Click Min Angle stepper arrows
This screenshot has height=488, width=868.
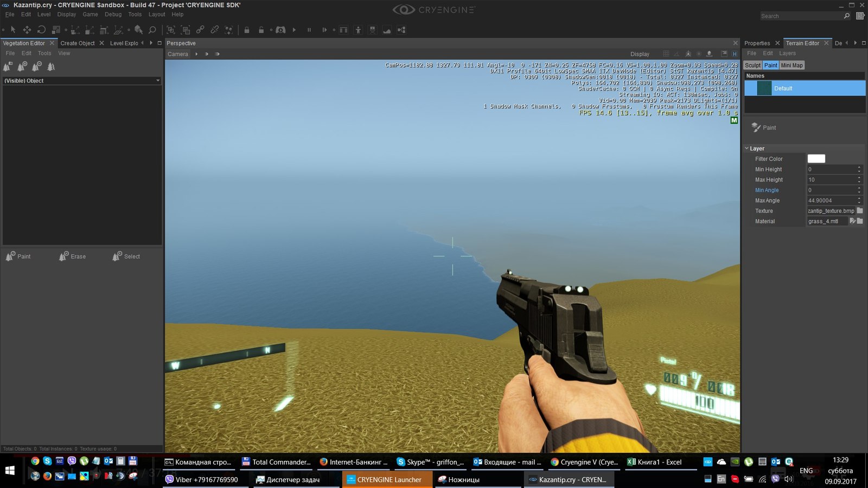[x=859, y=190]
